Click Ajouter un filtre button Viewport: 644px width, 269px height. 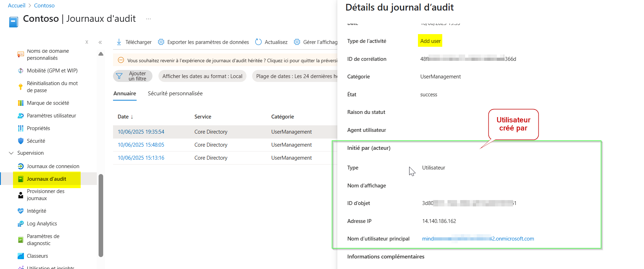[x=133, y=76]
